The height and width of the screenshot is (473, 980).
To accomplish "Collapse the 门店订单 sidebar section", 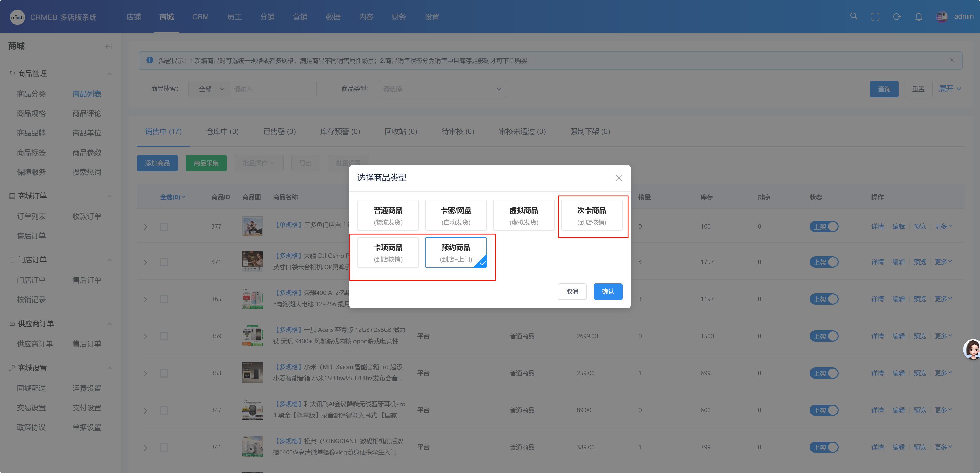I will pos(110,260).
